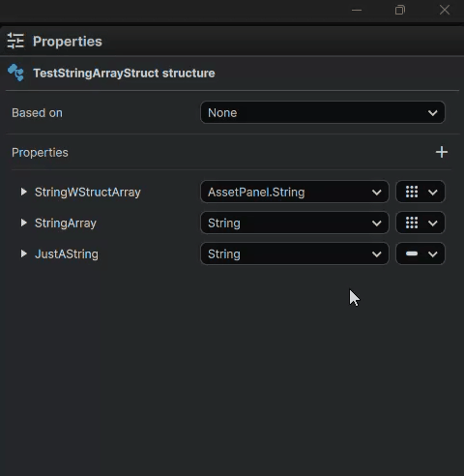Expand the StringArray property

pos(23,223)
